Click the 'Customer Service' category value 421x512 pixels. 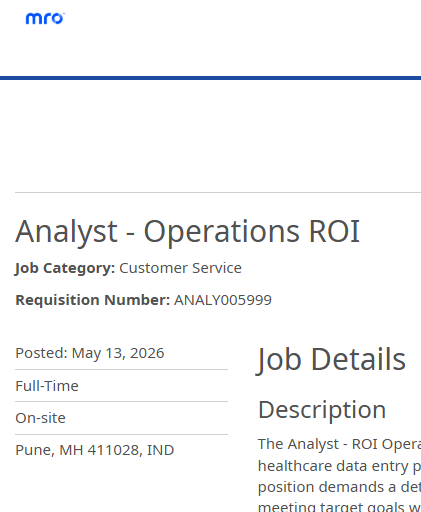180,268
